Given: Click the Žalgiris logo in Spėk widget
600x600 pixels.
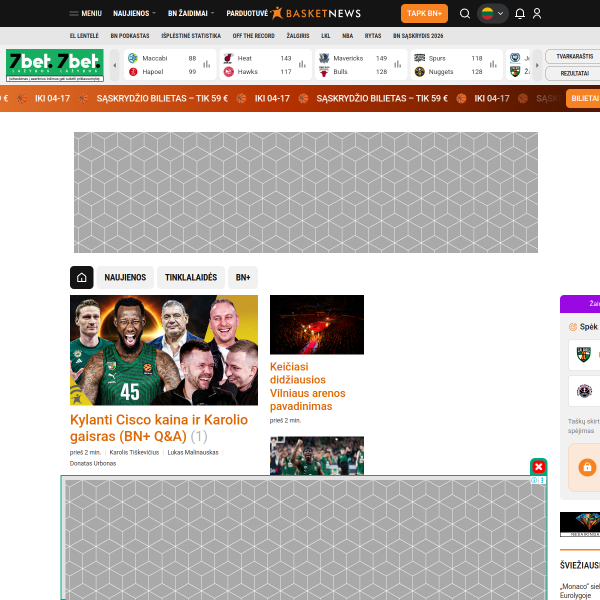Looking at the screenshot, I should tap(584, 355).
